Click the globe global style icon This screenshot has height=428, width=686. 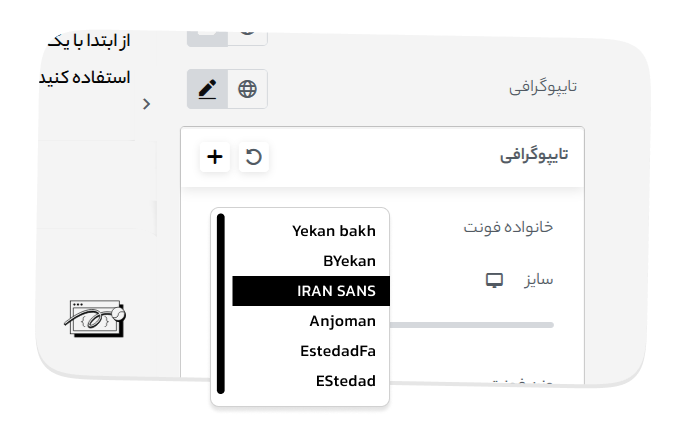(247, 89)
